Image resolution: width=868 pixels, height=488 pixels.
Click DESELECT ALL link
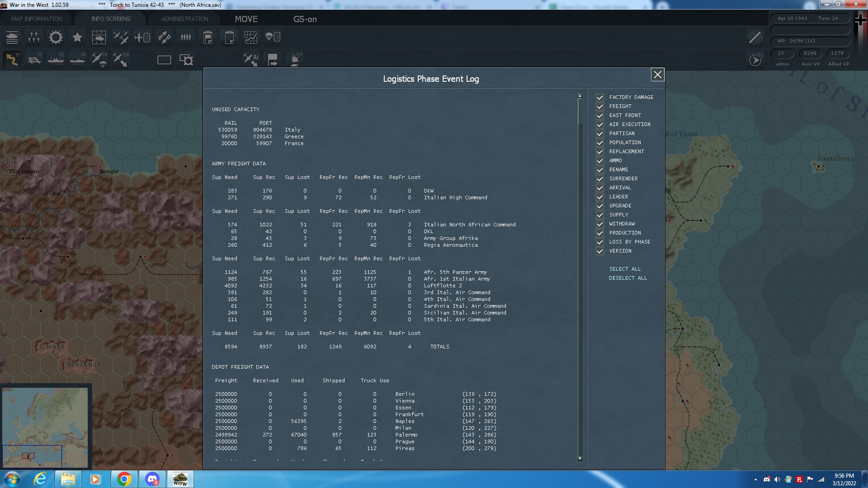(x=628, y=278)
